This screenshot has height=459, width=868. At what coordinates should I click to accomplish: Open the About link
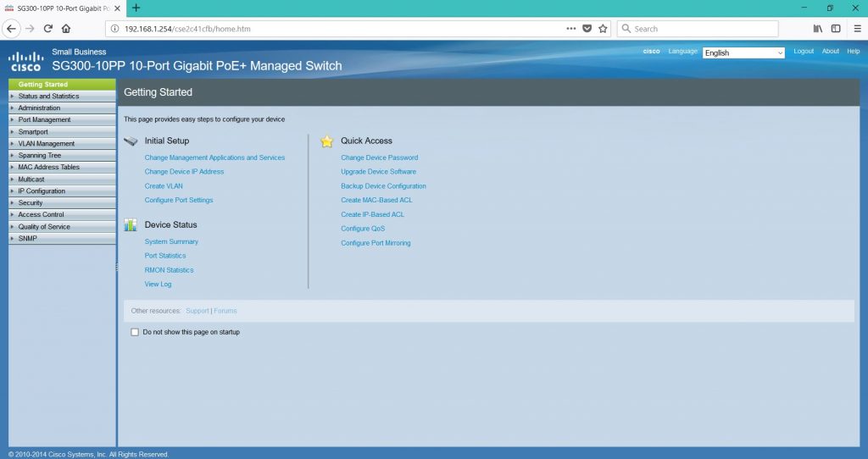pyautogui.click(x=830, y=51)
